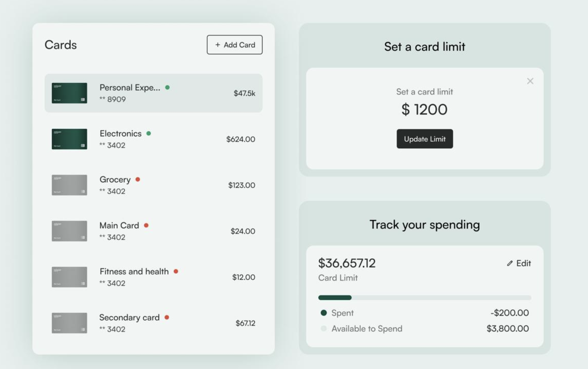Click the Main Card thumbnail image
Viewport: 588px width, 369px height.
point(69,231)
